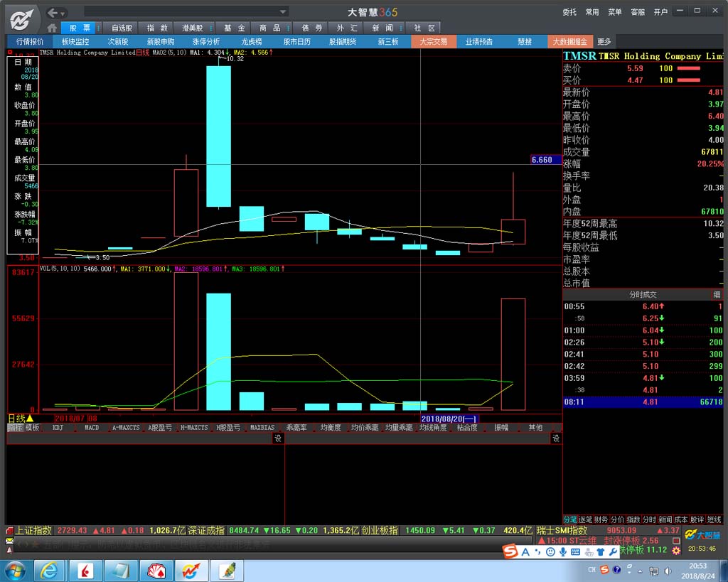Click the volume speaker tray icon
This screenshot has height=582, width=728.
pos(668,571)
